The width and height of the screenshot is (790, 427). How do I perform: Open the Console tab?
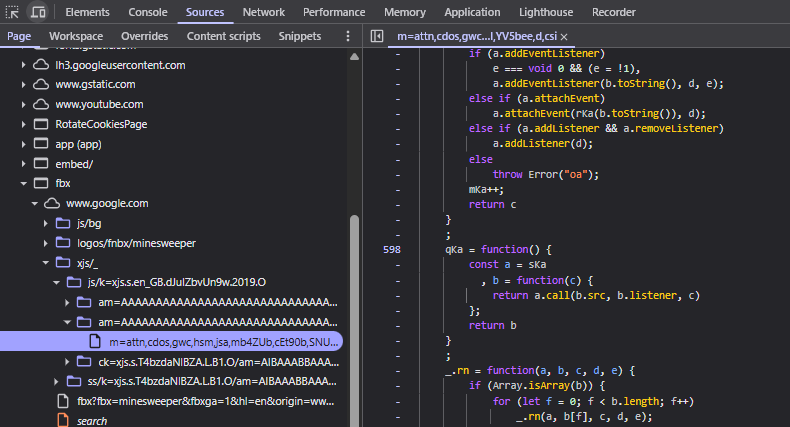point(148,12)
